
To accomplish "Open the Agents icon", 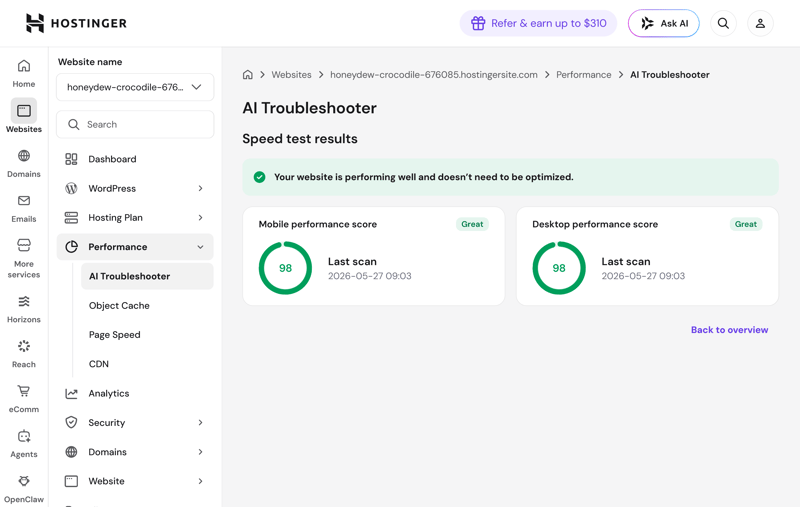I will click(24, 436).
